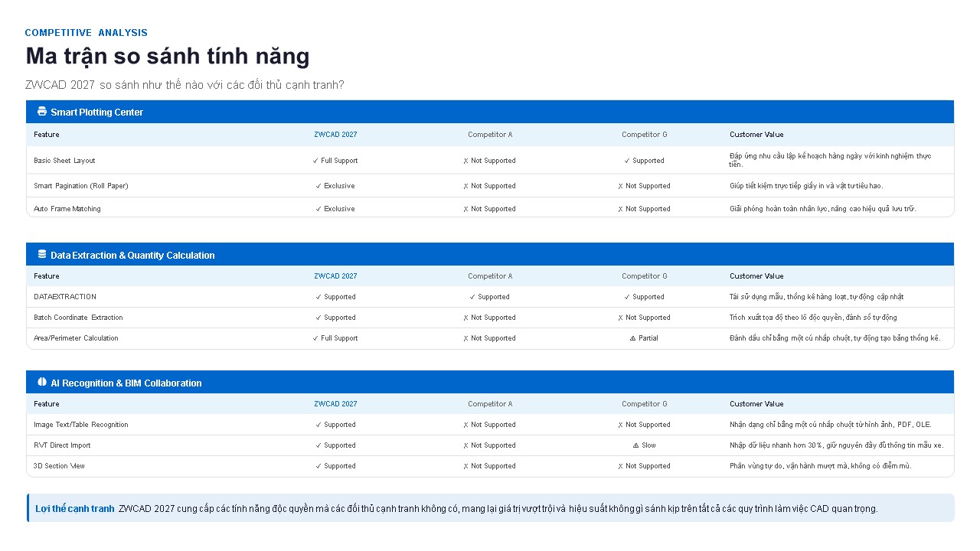Click the printer icon beside Smart Plotting Center

(x=42, y=112)
